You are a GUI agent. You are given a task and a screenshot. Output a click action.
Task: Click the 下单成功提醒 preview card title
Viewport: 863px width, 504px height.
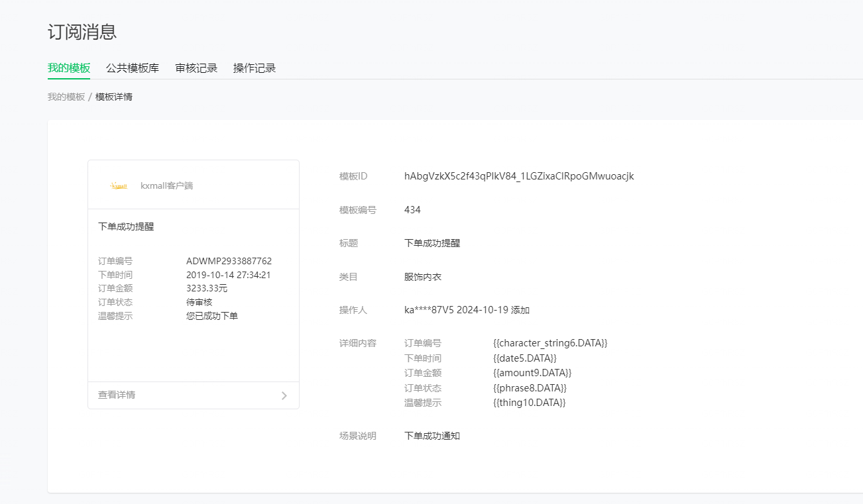pos(126,227)
